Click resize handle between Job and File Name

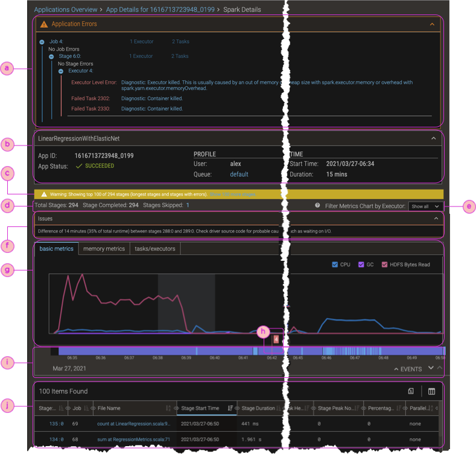[x=93, y=408]
